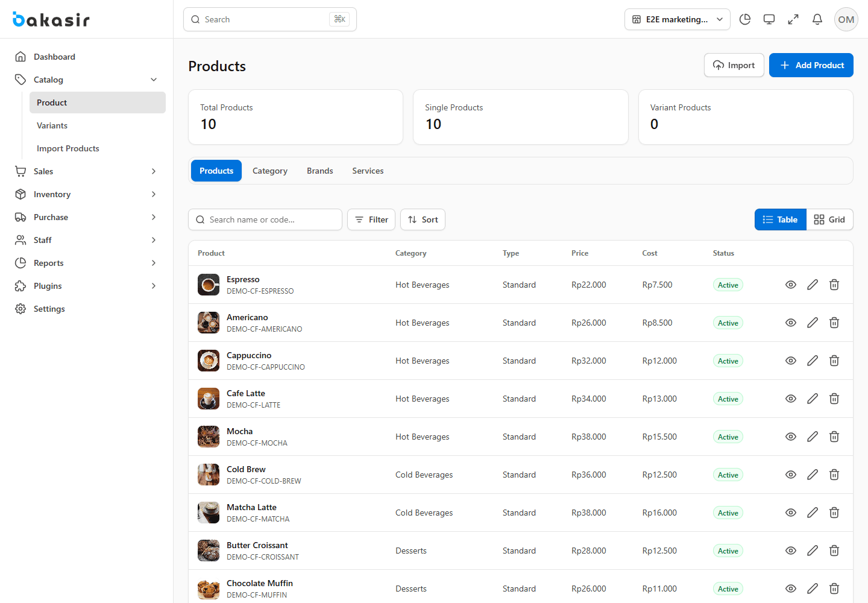The height and width of the screenshot is (603, 868).
Task: View Americano details via eye icon
Action: coord(791,323)
